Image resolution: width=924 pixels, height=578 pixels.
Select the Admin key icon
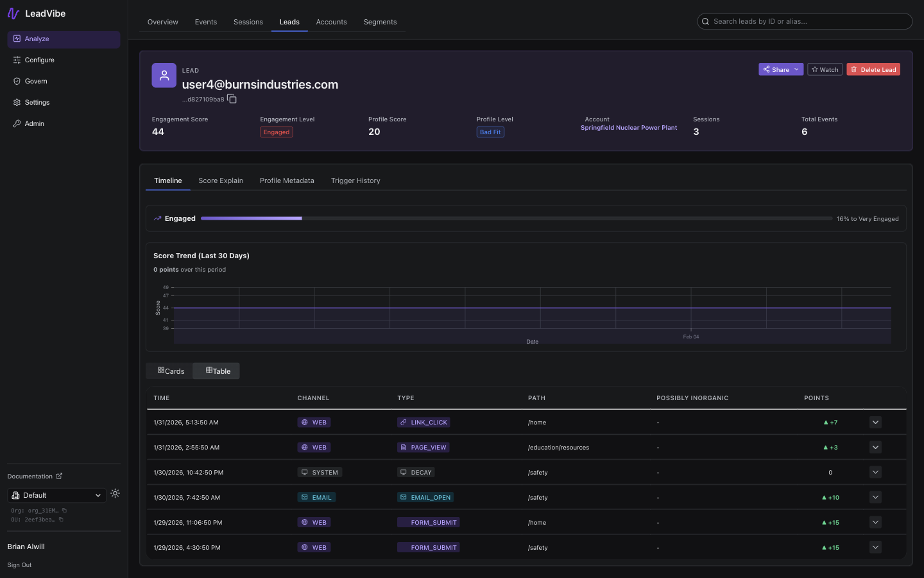click(x=17, y=123)
